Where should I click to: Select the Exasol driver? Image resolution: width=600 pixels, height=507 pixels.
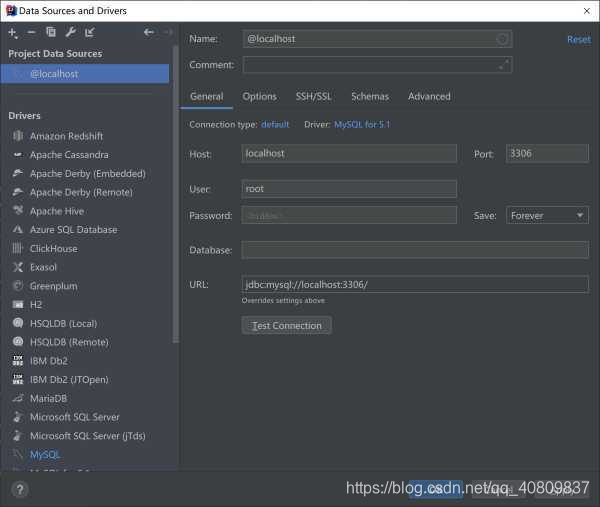coord(43,267)
